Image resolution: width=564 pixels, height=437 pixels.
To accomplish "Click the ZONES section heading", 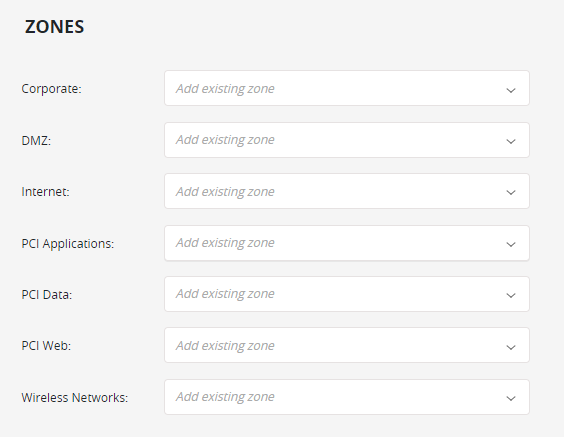I will (54, 27).
